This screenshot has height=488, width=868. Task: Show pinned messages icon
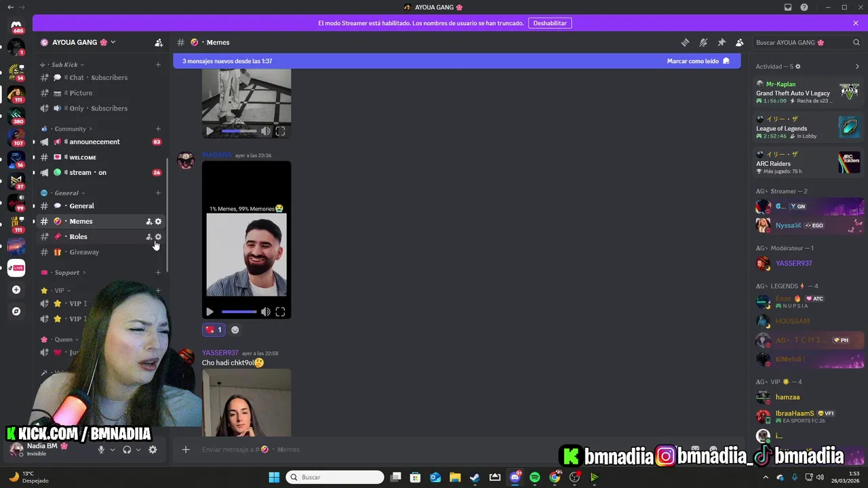[x=722, y=42]
